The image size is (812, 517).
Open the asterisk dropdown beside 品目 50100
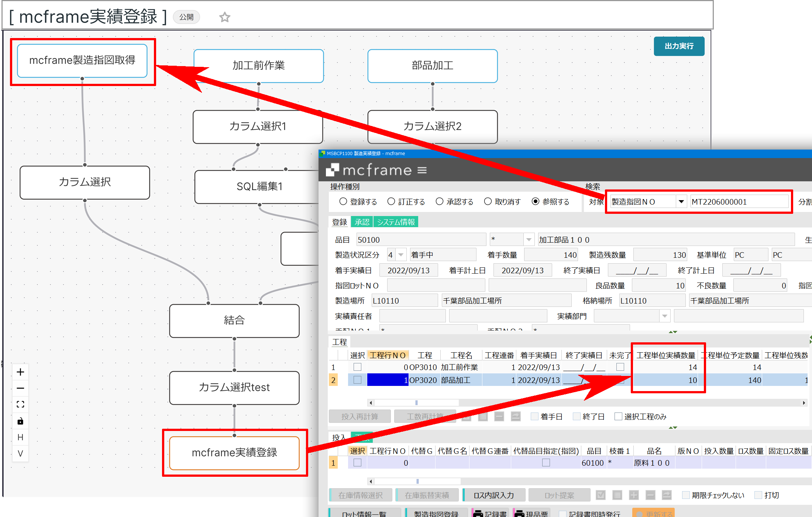tap(529, 240)
